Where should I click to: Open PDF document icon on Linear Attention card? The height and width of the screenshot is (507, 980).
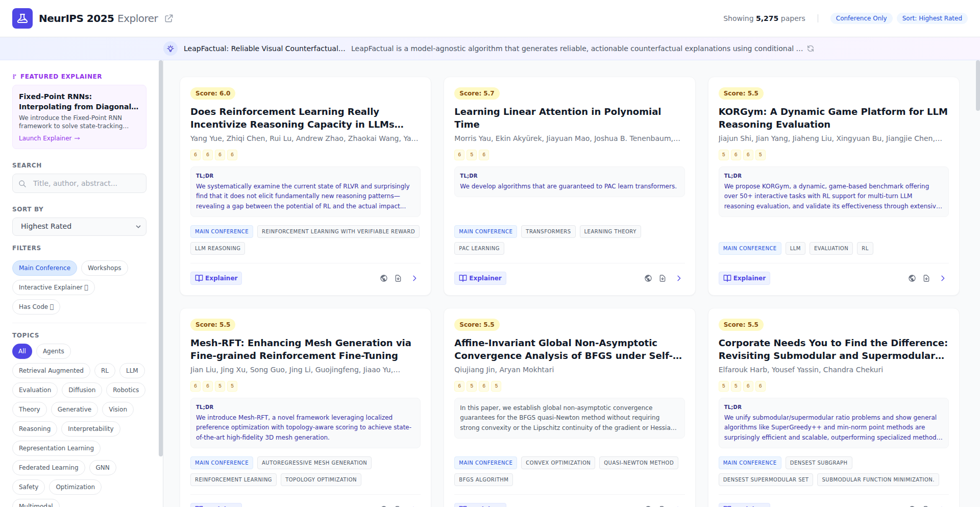(x=663, y=278)
